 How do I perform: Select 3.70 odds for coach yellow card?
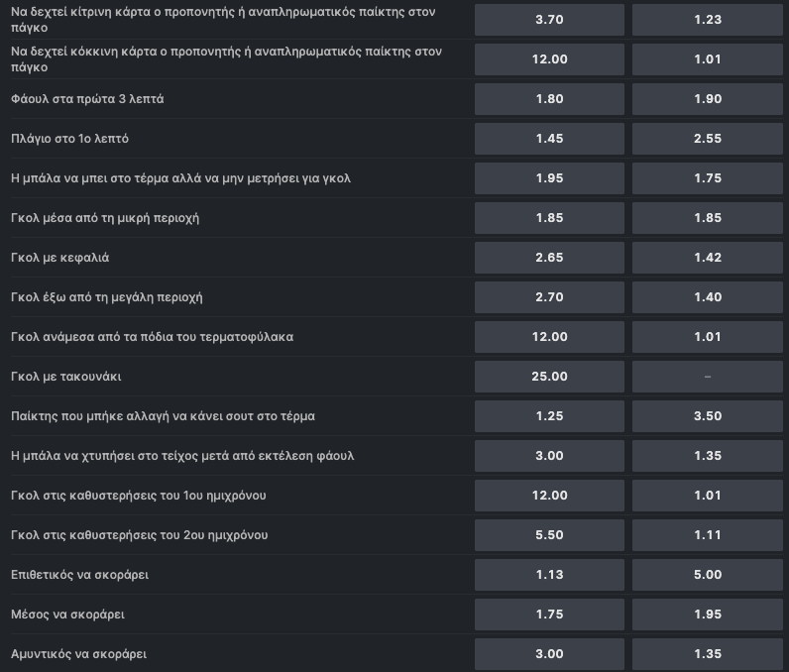tap(549, 20)
